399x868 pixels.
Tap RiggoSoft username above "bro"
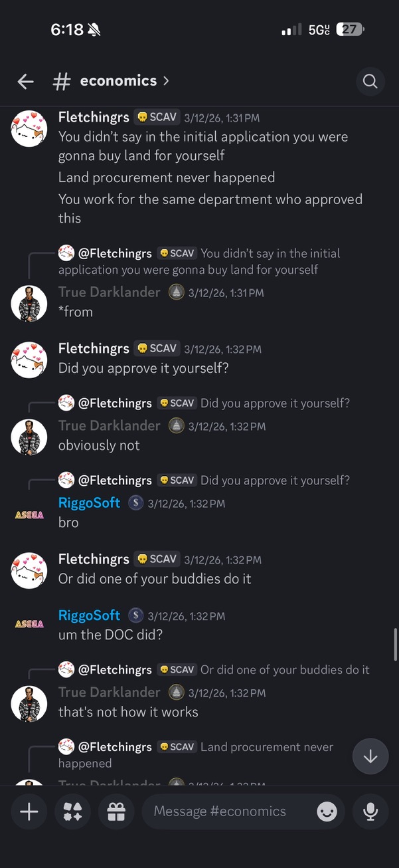click(x=90, y=503)
